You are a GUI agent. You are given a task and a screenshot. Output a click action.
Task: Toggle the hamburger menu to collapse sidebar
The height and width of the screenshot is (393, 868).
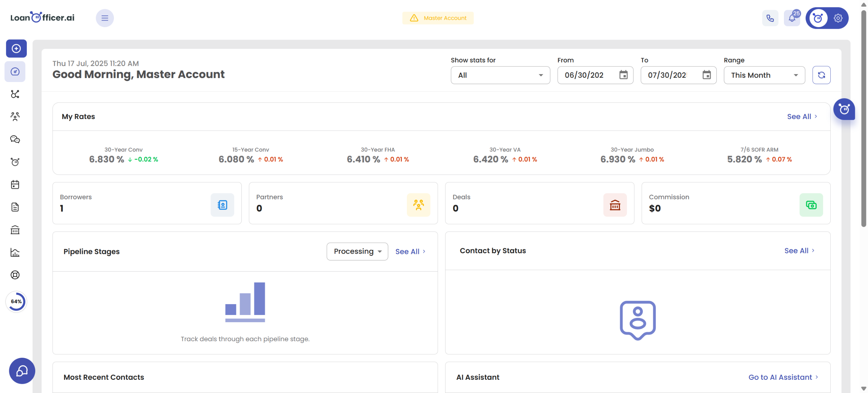coord(104,18)
